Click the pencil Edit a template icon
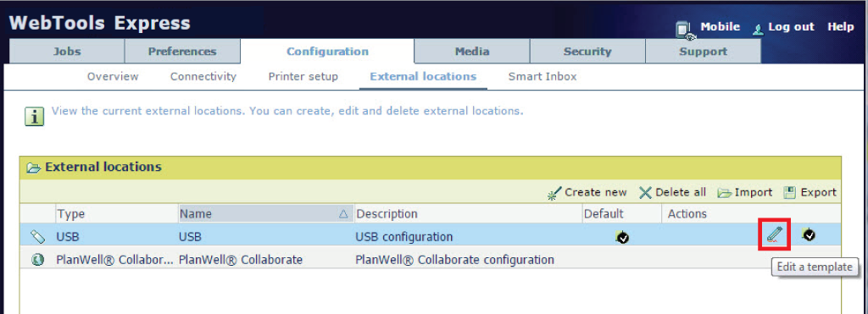The width and height of the screenshot is (868, 314). pos(774,235)
